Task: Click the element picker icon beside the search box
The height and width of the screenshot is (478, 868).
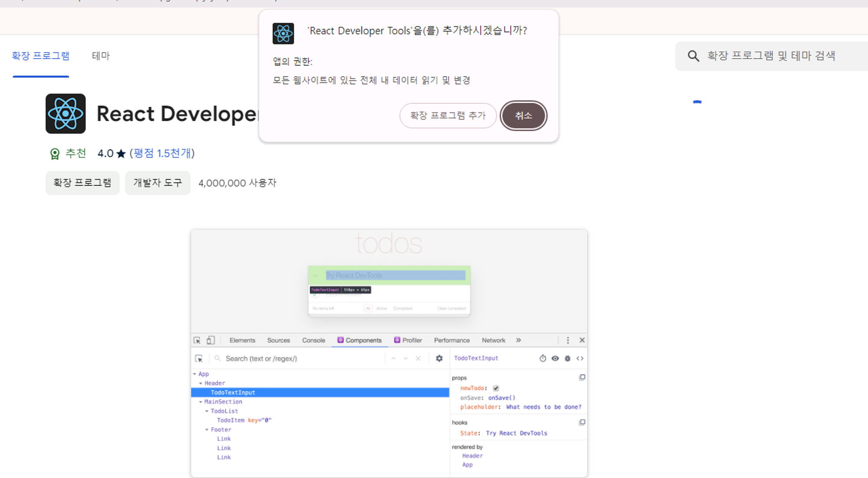Action: [199, 358]
